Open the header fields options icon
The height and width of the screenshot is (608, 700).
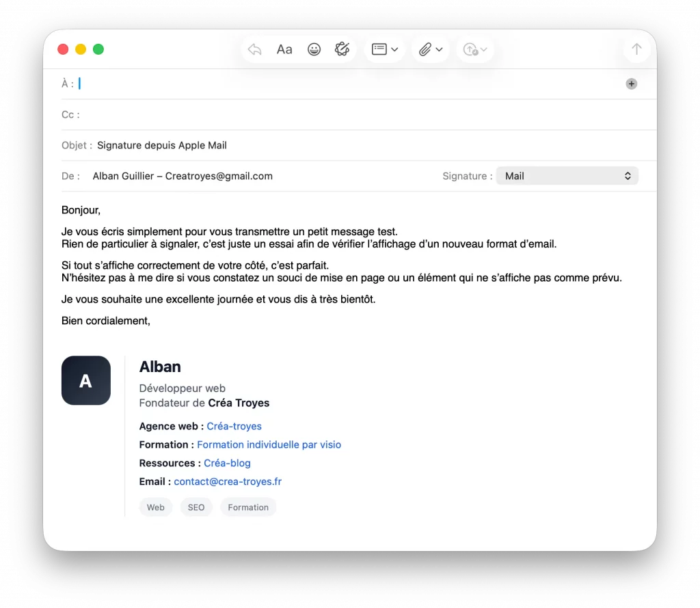point(379,49)
